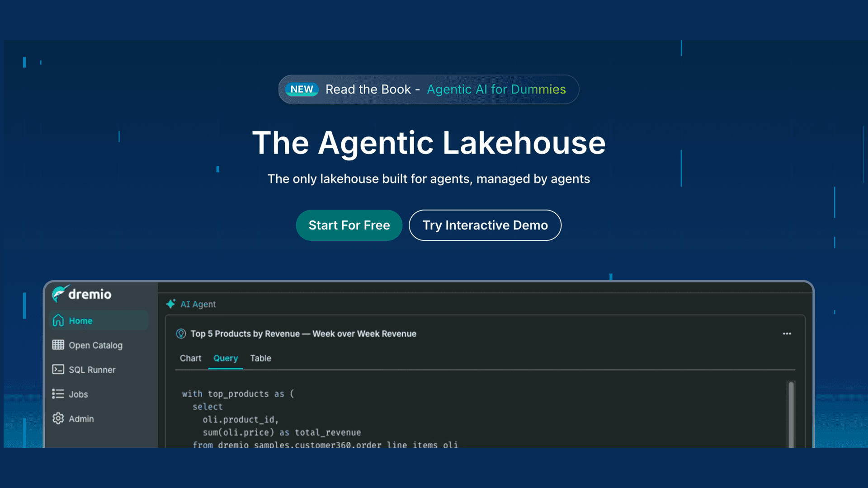Click the Jobs list icon
Viewport: 868px width, 488px height.
click(58, 394)
